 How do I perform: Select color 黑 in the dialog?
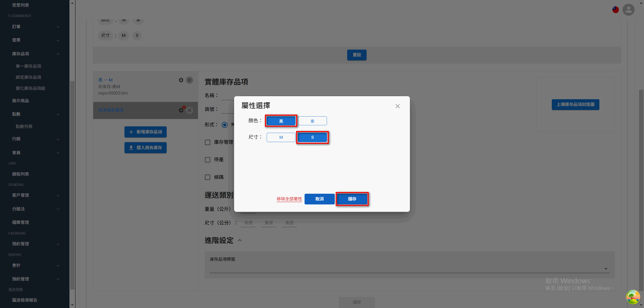(281, 121)
